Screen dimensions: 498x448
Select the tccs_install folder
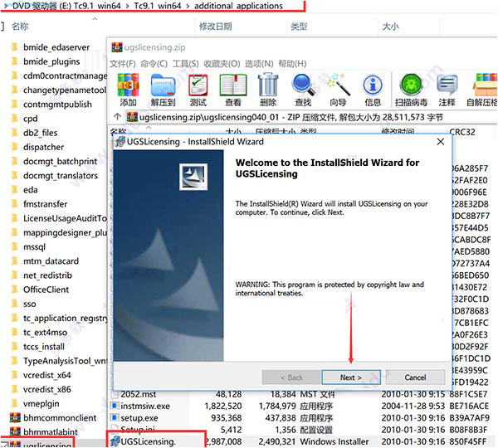[44, 347]
